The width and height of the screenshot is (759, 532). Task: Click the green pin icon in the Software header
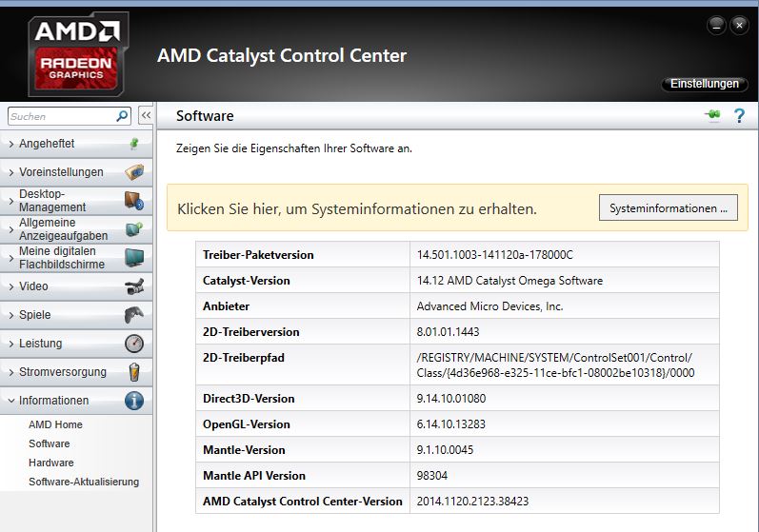(x=712, y=116)
